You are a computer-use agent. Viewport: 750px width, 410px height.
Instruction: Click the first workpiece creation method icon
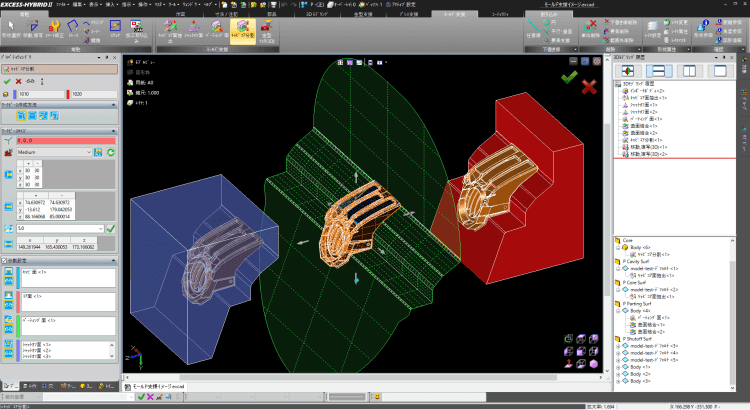click(21, 115)
